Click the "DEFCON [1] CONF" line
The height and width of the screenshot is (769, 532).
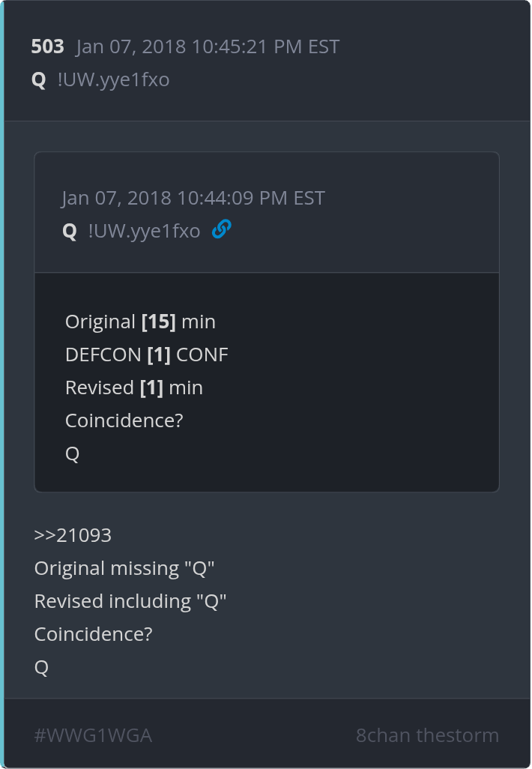146,355
